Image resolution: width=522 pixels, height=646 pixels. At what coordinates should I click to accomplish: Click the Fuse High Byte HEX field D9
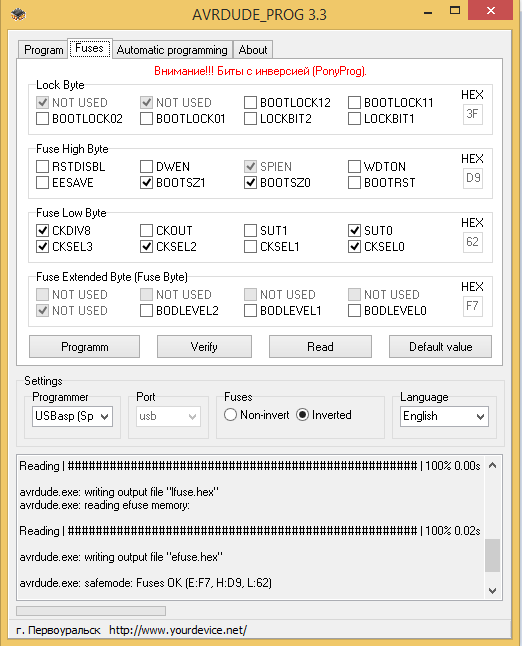473,178
